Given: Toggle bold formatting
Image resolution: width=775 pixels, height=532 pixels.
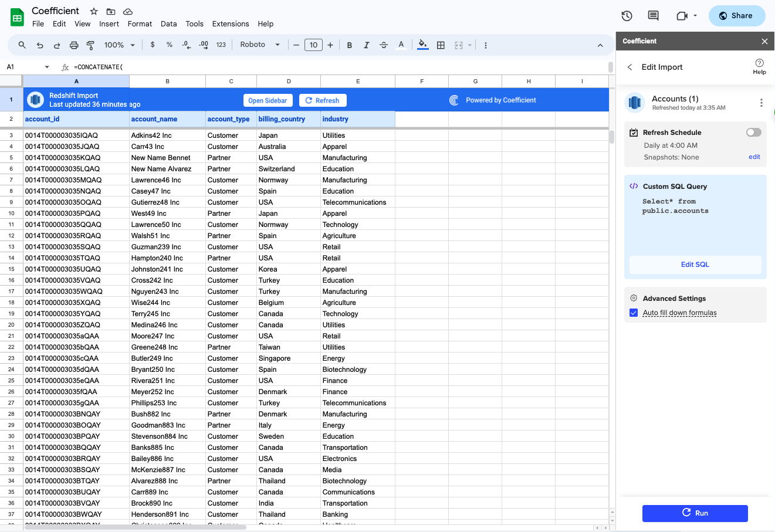Looking at the screenshot, I should [350, 45].
